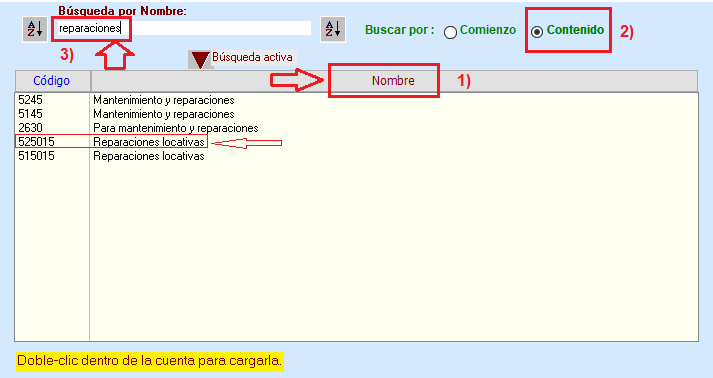Select Reparaciones locativas in row 525015
The height and width of the screenshot is (378, 713).
(x=149, y=142)
